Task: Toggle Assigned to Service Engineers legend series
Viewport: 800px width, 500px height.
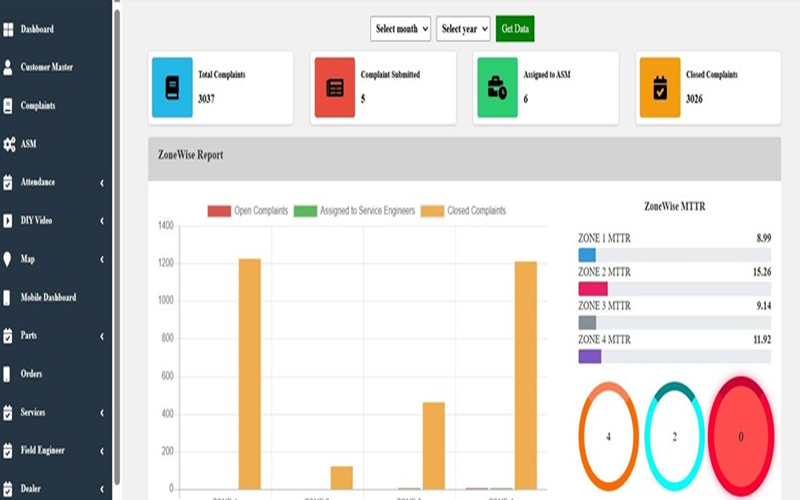Action: point(355,211)
